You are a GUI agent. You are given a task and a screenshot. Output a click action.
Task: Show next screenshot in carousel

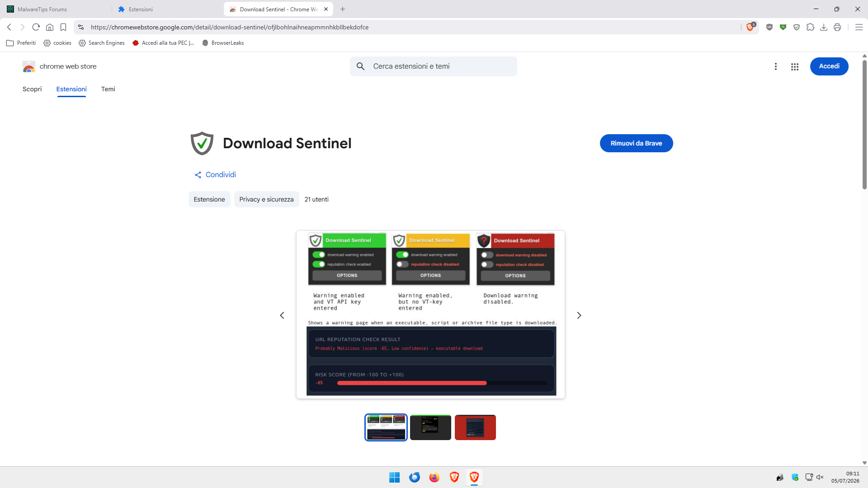(x=579, y=315)
